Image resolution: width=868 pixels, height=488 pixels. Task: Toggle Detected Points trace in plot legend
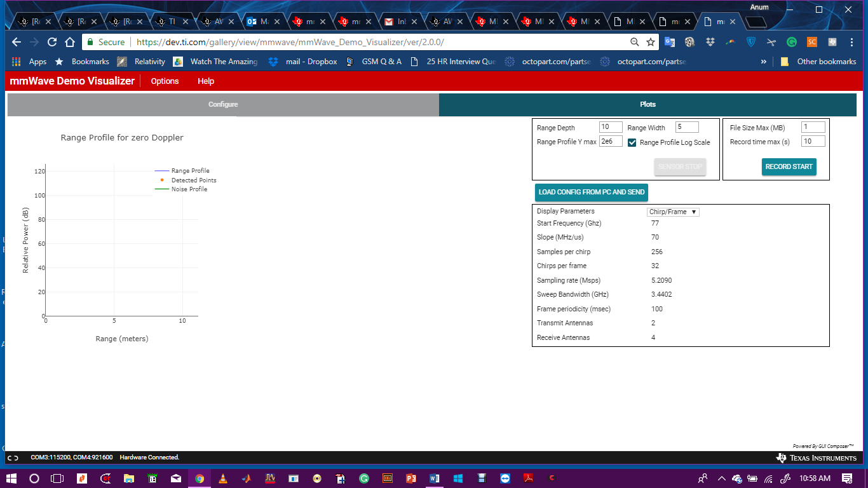tap(186, 180)
